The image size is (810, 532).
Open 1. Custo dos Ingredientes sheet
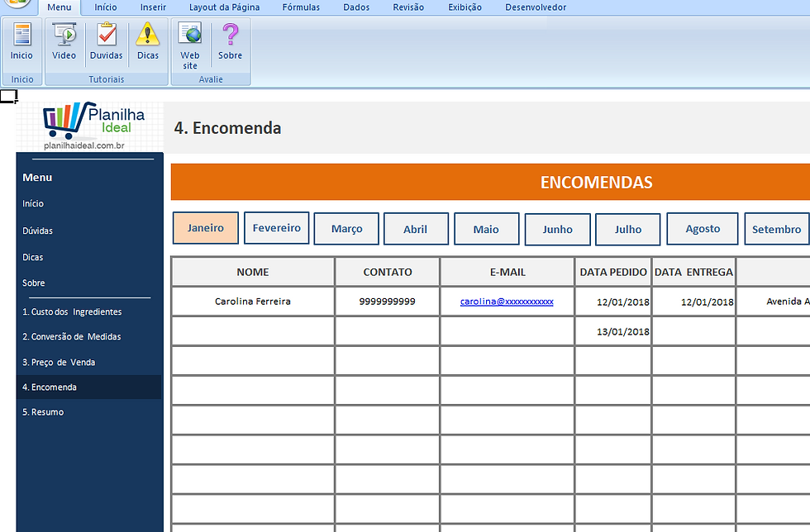pos(72,312)
